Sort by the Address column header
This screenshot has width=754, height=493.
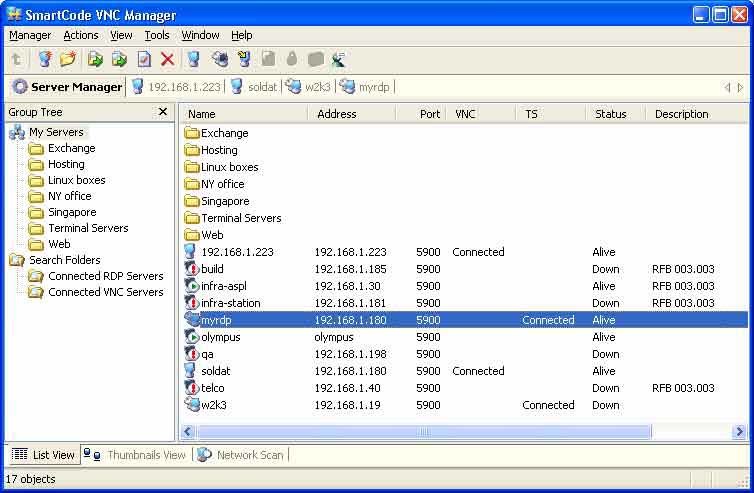click(x=352, y=114)
